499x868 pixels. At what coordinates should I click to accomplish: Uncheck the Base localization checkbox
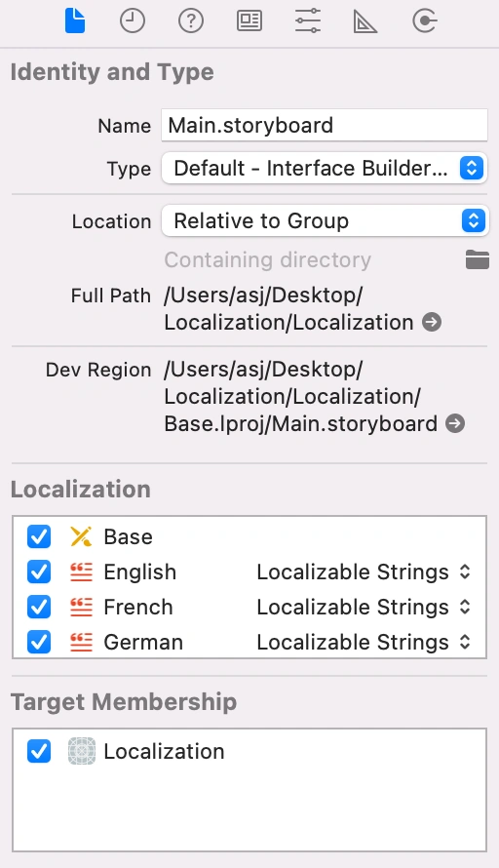[39, 536]
